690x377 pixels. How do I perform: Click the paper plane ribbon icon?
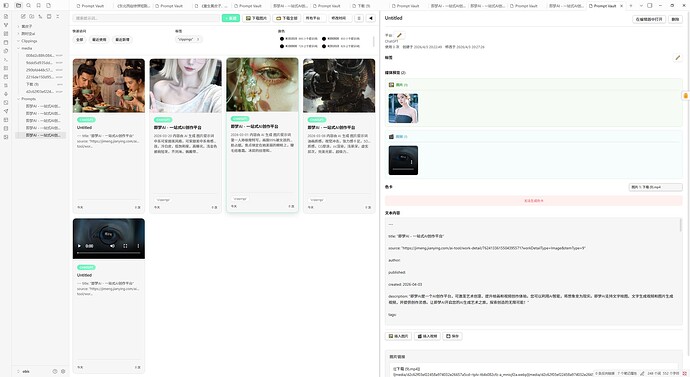pos(6,111)
